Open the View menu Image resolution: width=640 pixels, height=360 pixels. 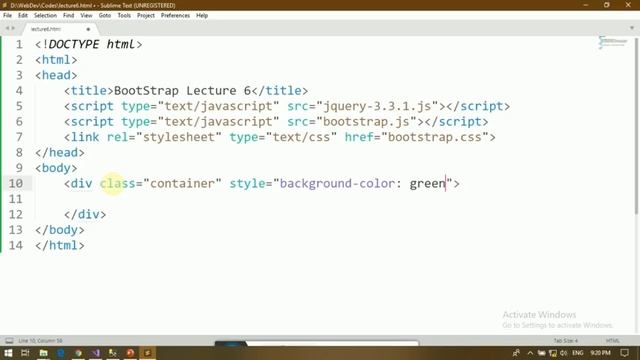[86, 16]
